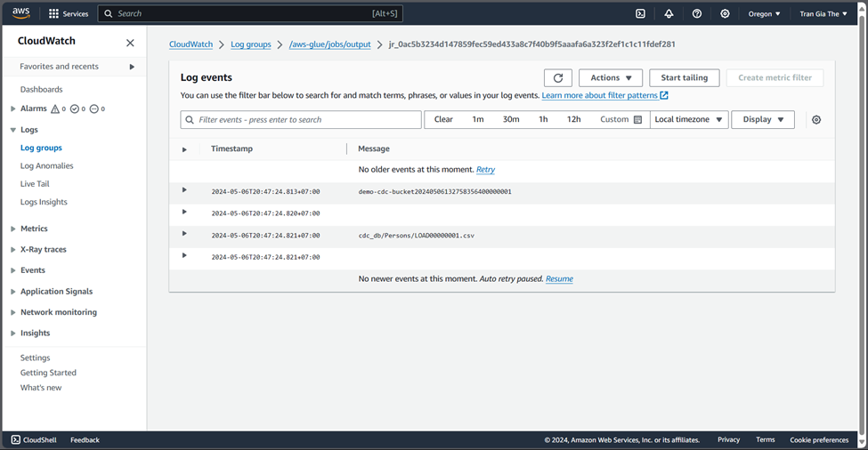
Task: Click the OK alarms check icon
Action: (x=74, y=108)
